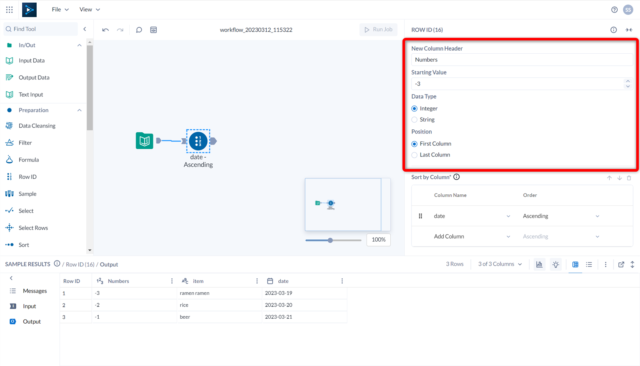The width and height of the screenshot is (640, 366).
Task: Open the 3 of 3 Columns dropdown
Action: point(500,264)
